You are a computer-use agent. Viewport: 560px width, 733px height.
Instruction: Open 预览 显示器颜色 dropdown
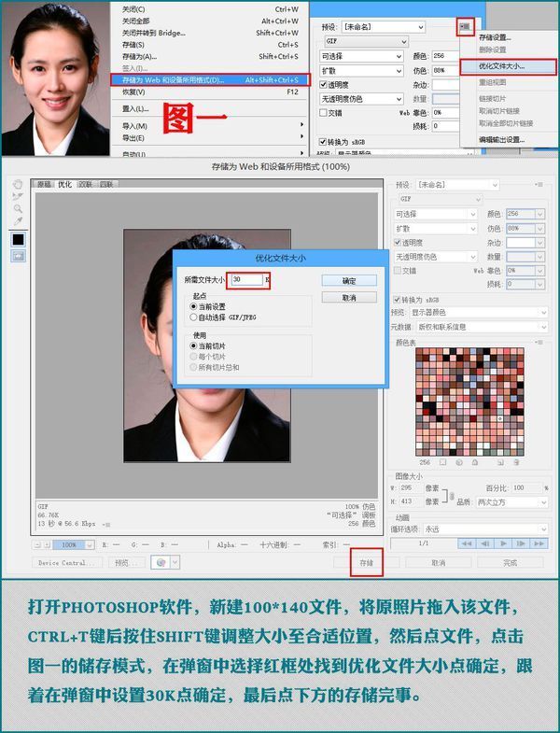pyautogui.click(x=479, y=312)
